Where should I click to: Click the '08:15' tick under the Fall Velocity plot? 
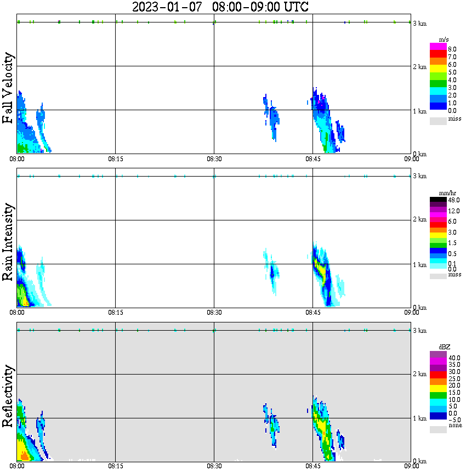(116, 159)
